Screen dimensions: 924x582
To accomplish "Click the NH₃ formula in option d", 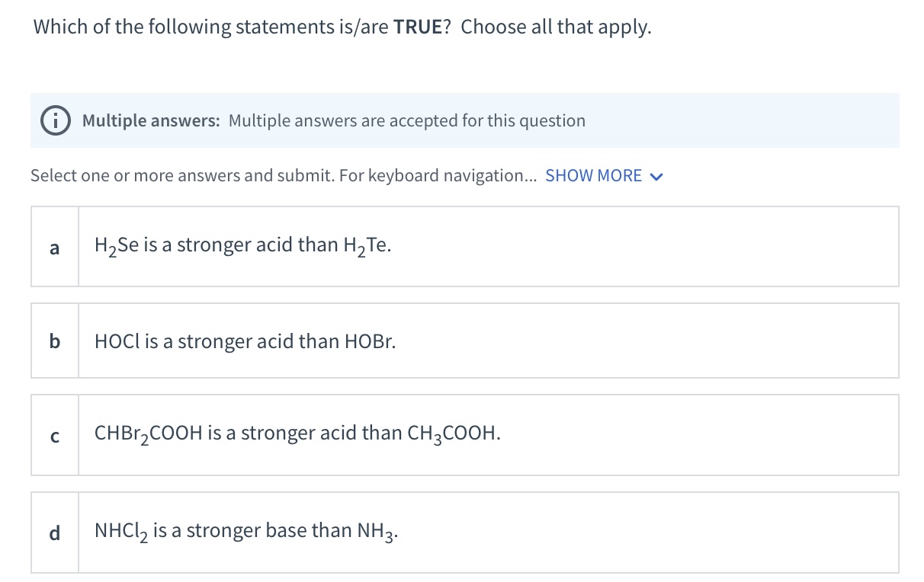I will [x=377, y=531].
